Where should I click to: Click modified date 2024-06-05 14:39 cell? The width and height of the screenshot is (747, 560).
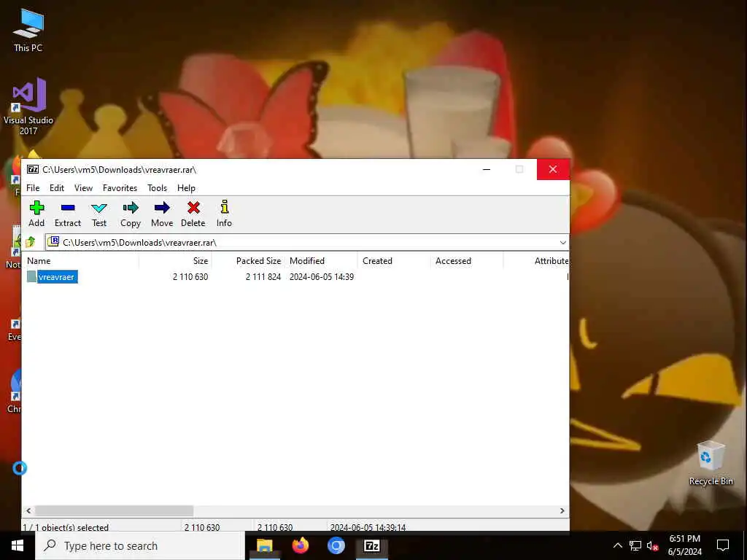tap(322, 276)
